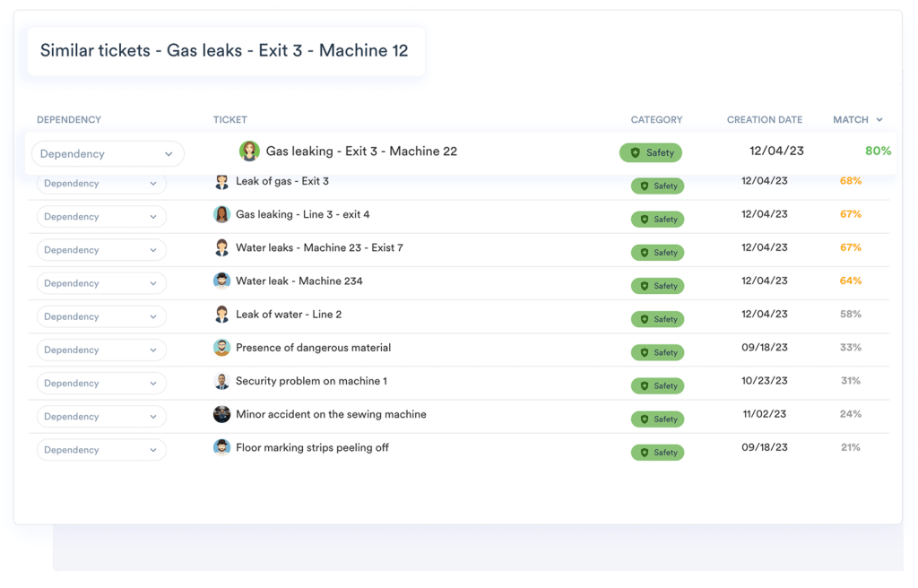Image resolution: width=918 pixels, height=588 pixels.
Task: Open Dependency dropdown for Water leaks Machine 23
Action: (x=101, y=250)
